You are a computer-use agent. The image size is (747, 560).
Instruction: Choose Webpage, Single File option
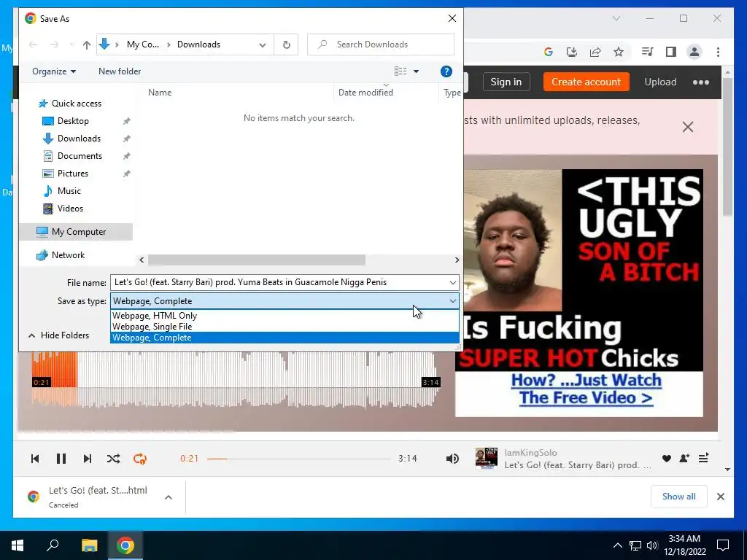(285, 327)
